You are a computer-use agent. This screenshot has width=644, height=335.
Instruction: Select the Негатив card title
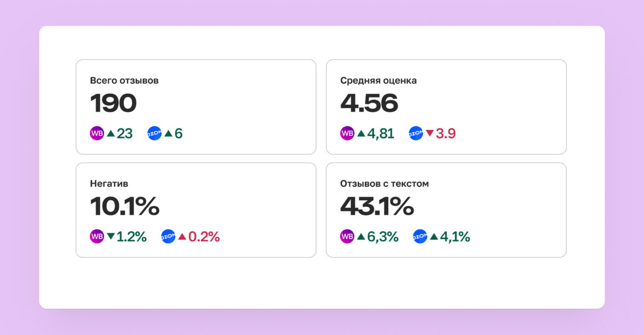click(x=109, y=184)
